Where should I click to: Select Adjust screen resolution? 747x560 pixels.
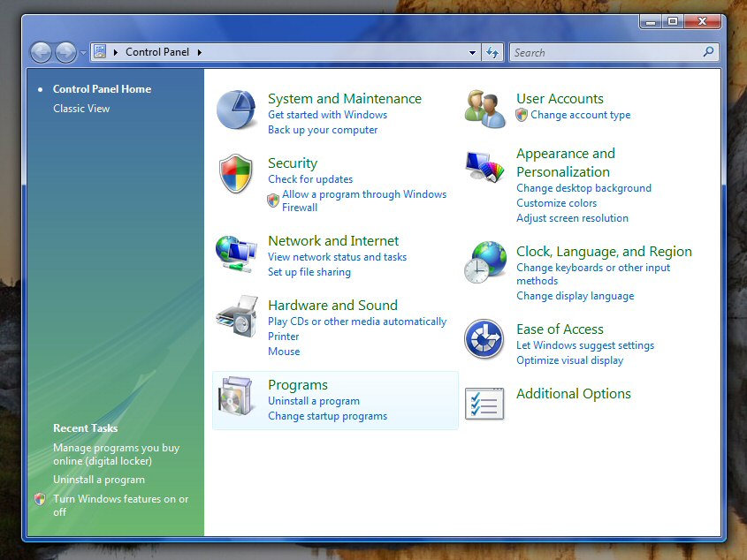coord(572,218)
